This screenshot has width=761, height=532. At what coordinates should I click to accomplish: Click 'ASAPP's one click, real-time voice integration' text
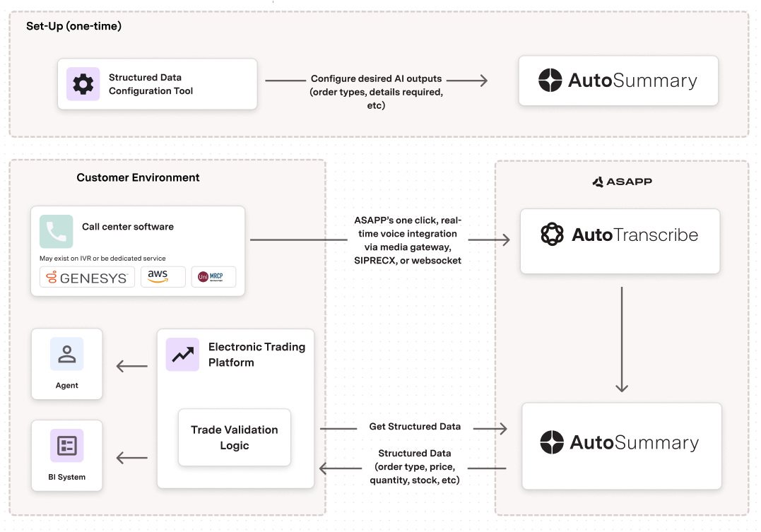click(408, 240)
